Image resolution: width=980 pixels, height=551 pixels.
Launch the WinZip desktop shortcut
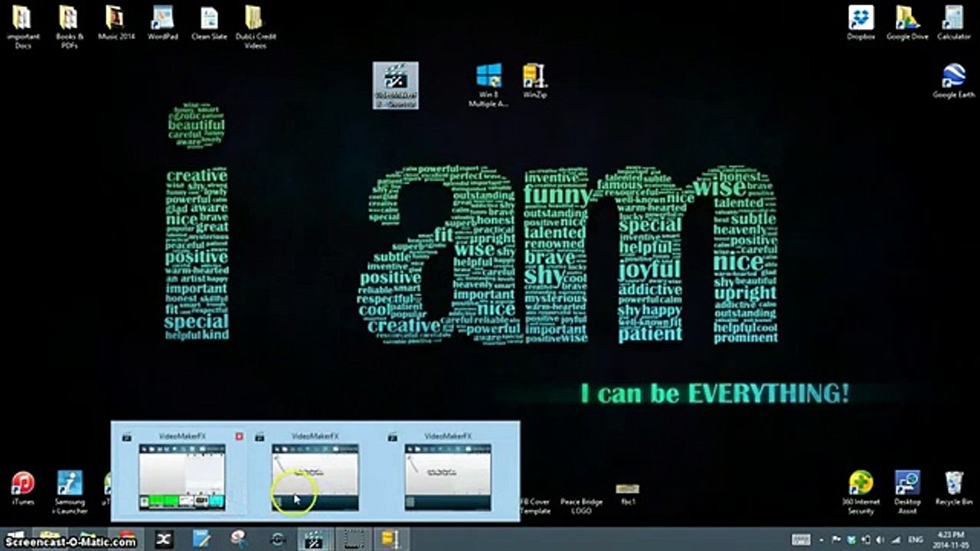click(534, 80)
